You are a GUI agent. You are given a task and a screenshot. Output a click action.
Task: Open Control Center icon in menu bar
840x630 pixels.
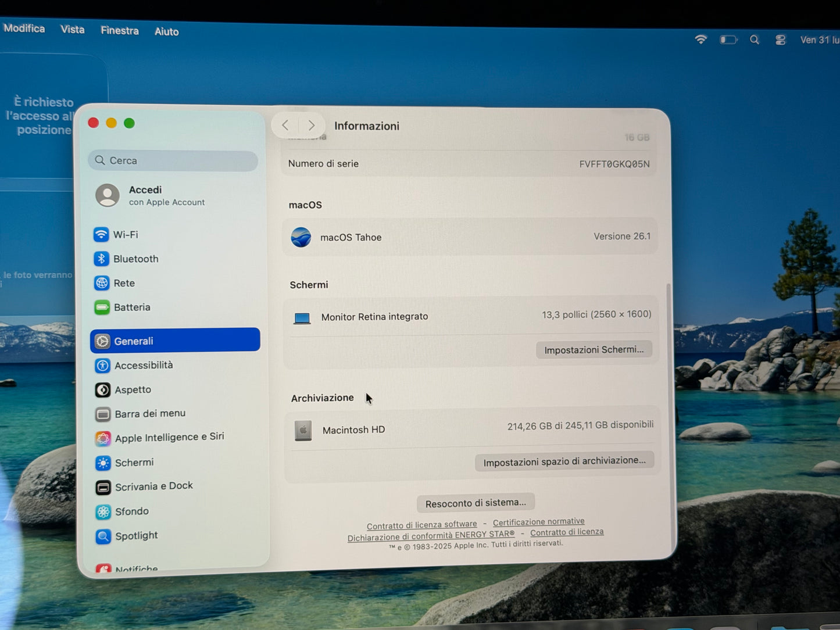(x=780, y=40)
